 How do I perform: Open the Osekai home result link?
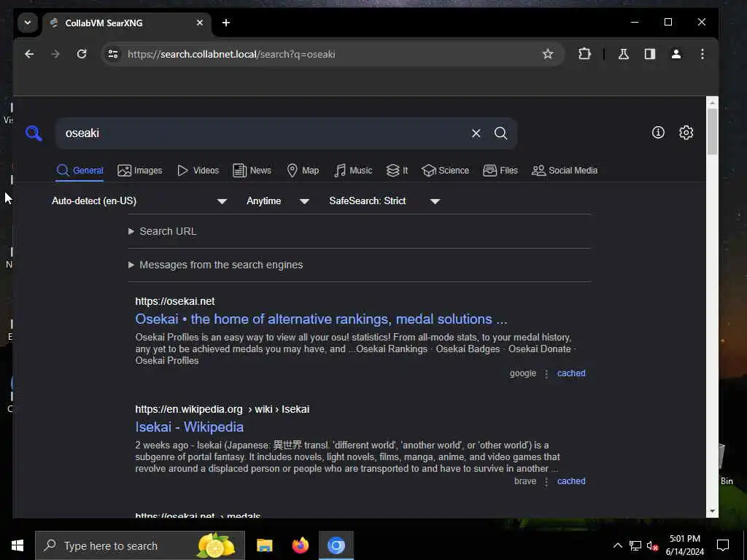321,319
